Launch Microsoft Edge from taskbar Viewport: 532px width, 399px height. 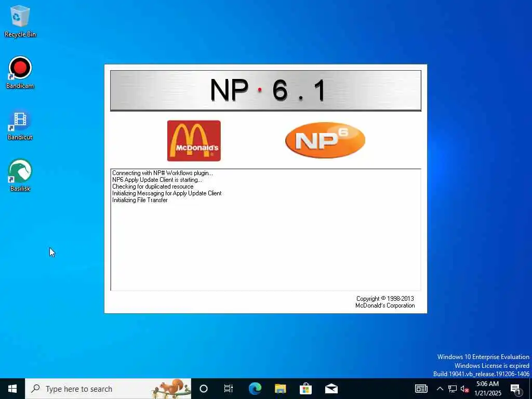[255, 389]
